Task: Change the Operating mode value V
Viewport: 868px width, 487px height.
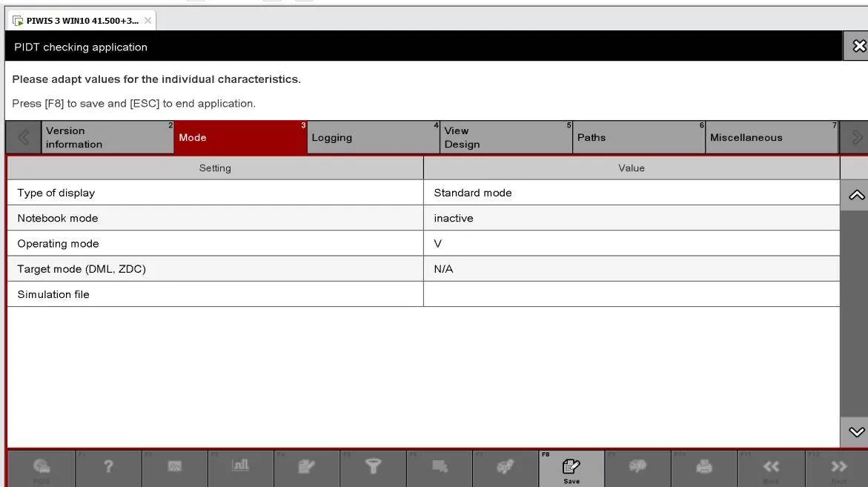Action: pos(632,243)
